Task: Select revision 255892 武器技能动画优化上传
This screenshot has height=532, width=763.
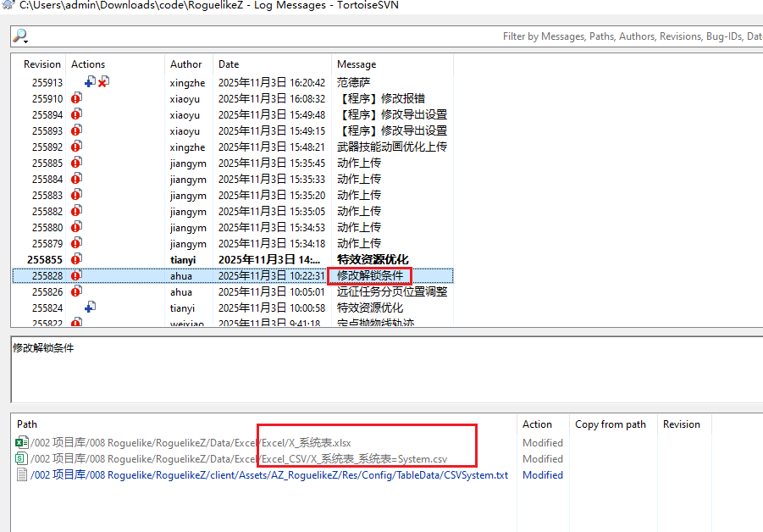Action: click(x=254, y=147)
